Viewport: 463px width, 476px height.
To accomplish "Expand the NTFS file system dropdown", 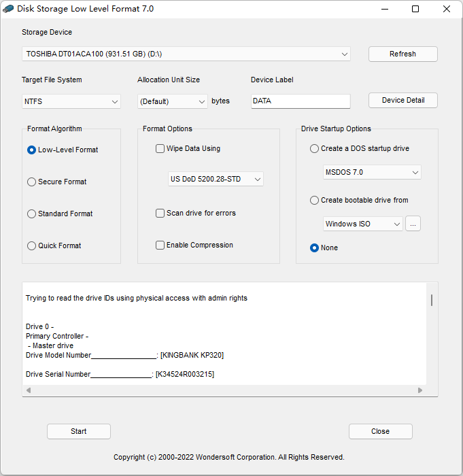I will 71,101.
